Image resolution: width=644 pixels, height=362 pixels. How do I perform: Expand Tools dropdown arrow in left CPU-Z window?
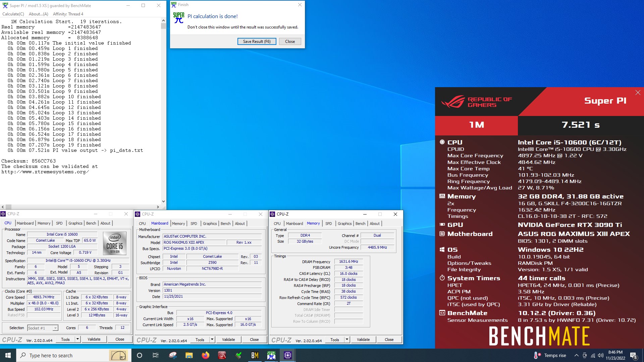77,339
